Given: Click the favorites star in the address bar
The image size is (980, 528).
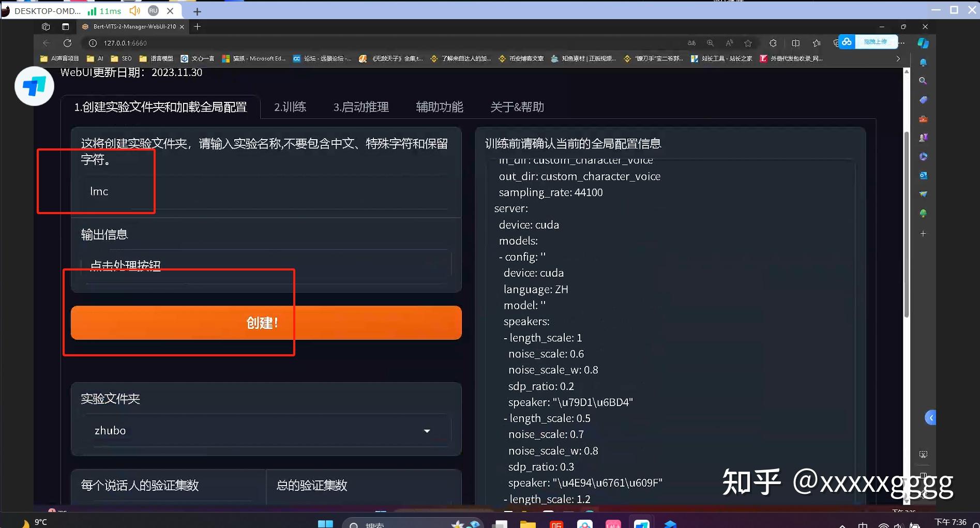Looking at the screenshot, I should click(748, 43).
